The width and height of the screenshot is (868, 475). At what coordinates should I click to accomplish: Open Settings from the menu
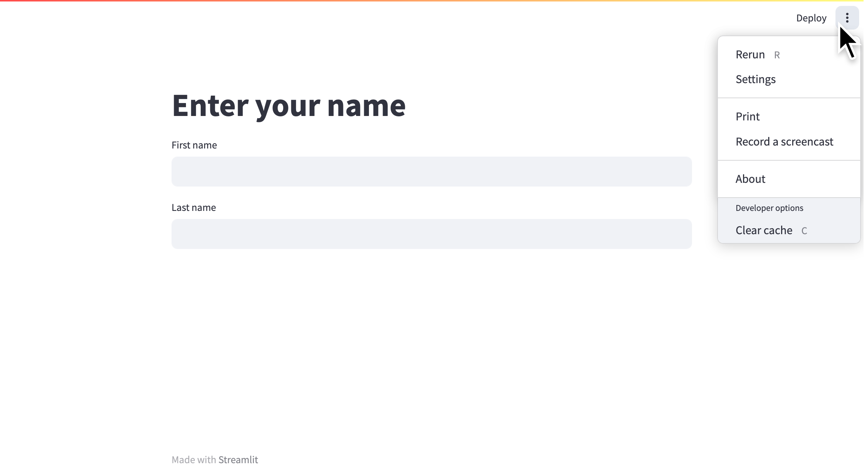click(755, 79)
